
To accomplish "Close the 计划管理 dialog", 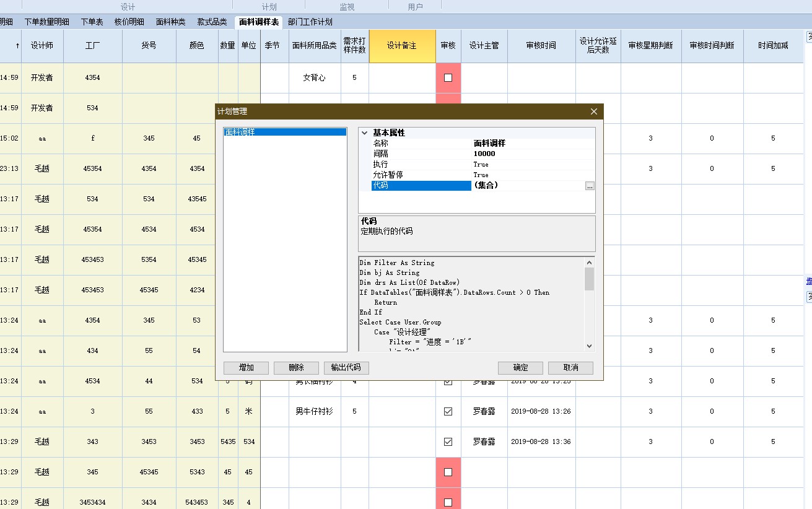I will [594, 111].
